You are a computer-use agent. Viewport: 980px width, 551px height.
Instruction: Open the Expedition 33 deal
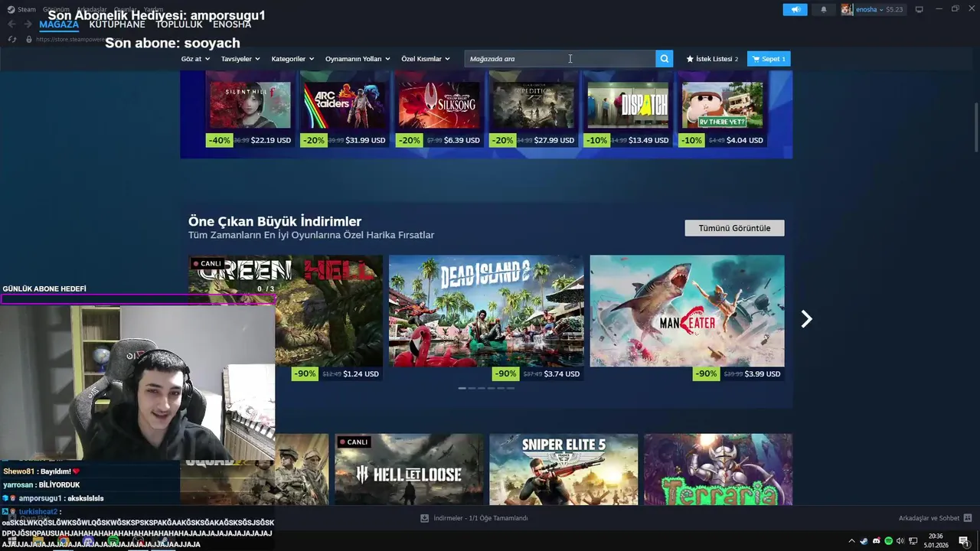tap(534, 105)
